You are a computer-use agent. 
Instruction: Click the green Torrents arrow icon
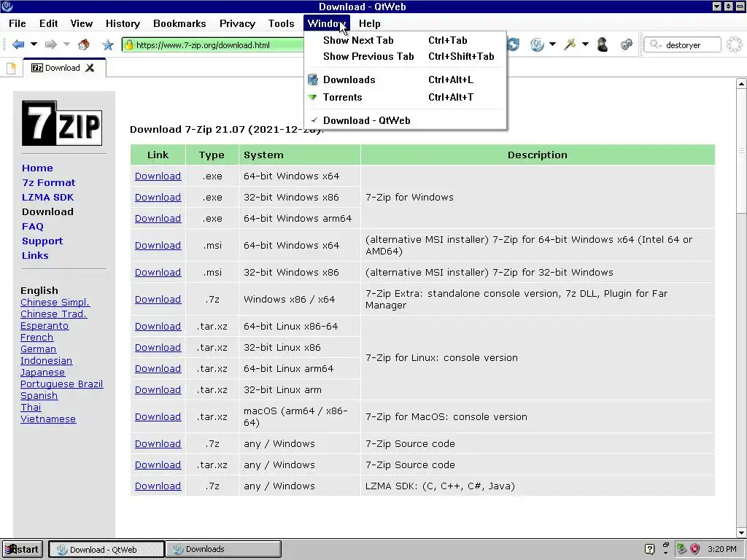[x=312, y=97]
